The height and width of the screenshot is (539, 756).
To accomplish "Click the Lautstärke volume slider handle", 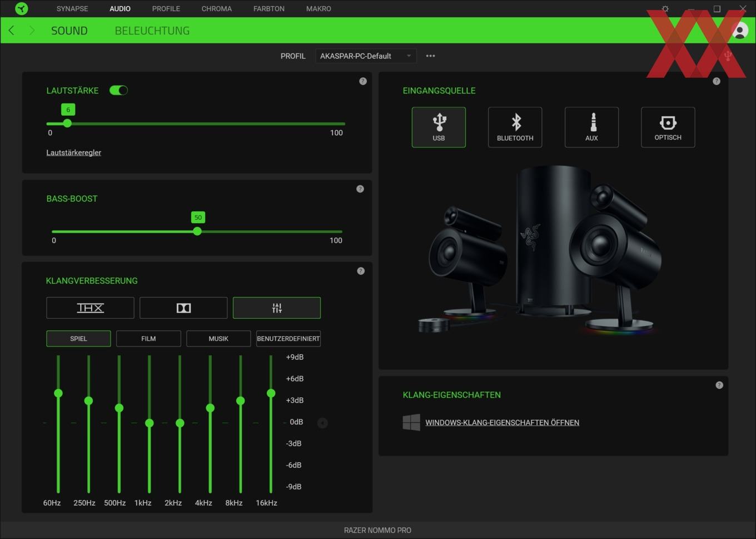I will 67,123.
